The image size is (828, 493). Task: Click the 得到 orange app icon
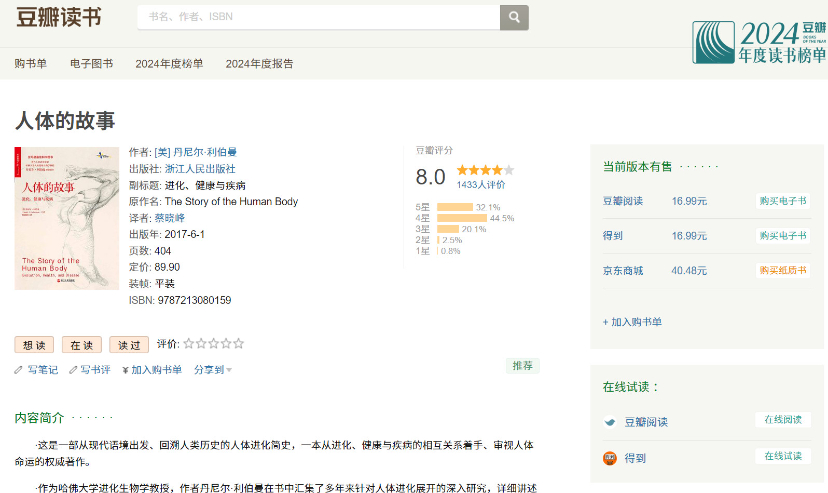pyautogui.click(x=610, y=458)
